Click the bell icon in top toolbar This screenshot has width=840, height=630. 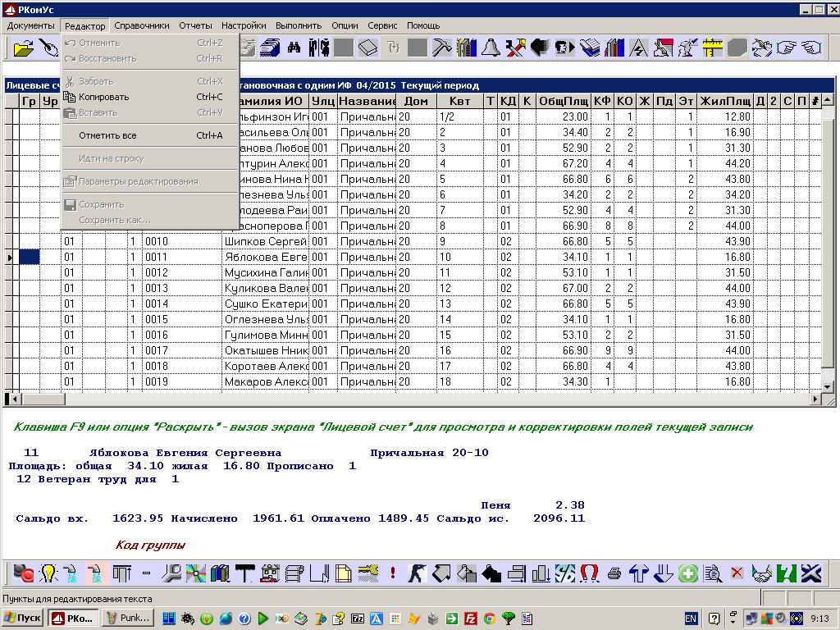pyautogui.click(x=490, y=48)
